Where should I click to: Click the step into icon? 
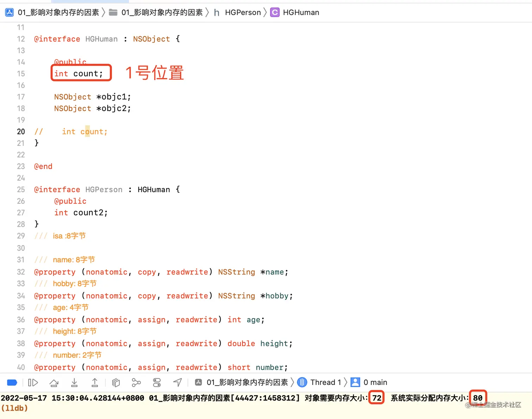pyautogui.click(x=74, y=382)
